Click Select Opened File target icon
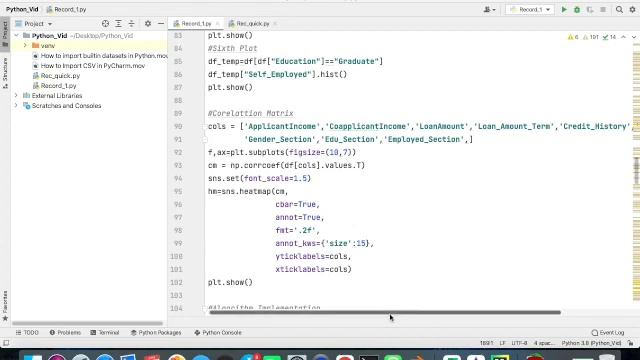Image resolution: width=640 pixels, height=360 pixels. (105, 24)
